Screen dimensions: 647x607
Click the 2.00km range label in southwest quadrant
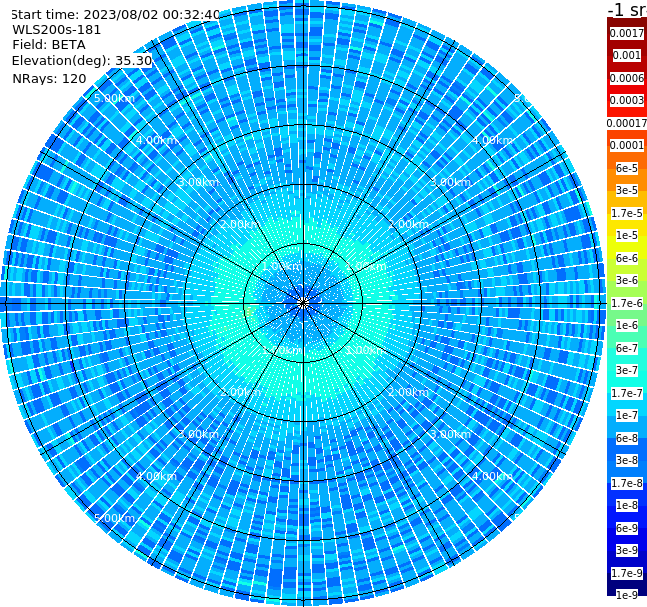pos(241,392)
